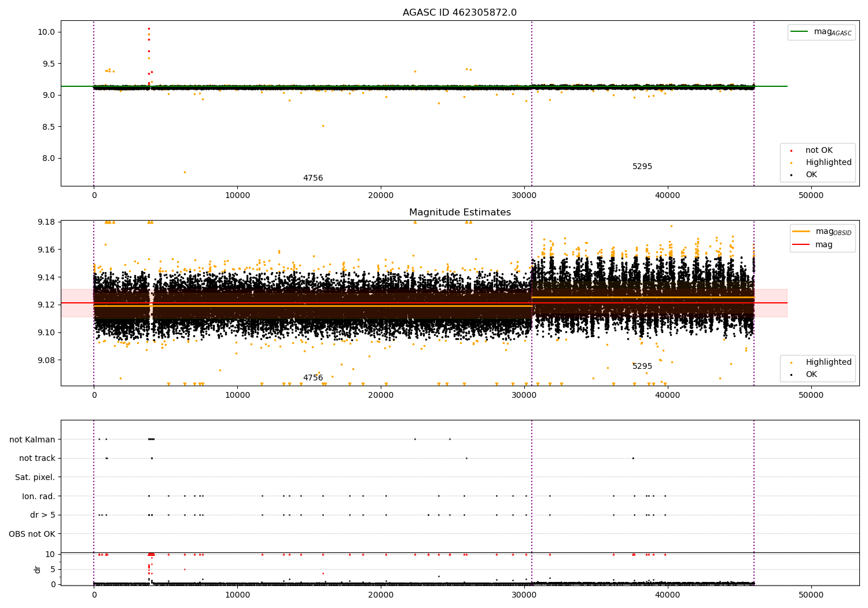Viewport: 868px width, 608px height.
Task: Click '50000' x-tick under the dr flags plot
Action: pos(811,595)
